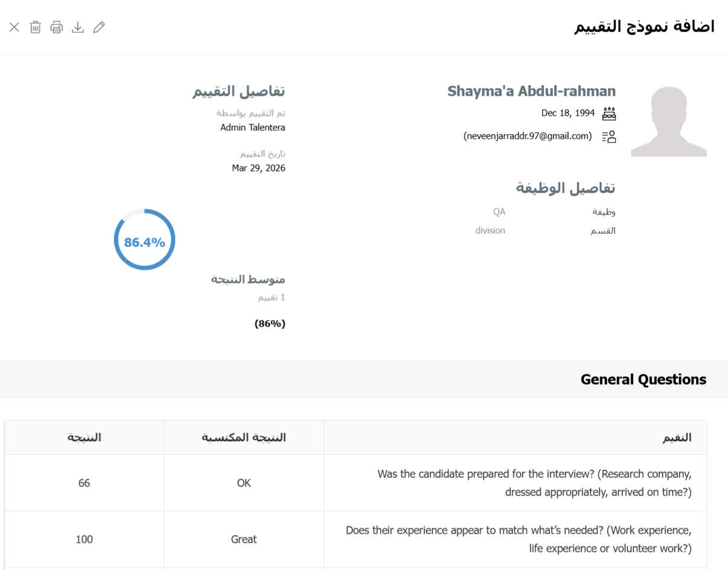Click the 86.4% circular score indicator
Screen dimensions: 728x570
pyautogui.click(x=145, y=240)
